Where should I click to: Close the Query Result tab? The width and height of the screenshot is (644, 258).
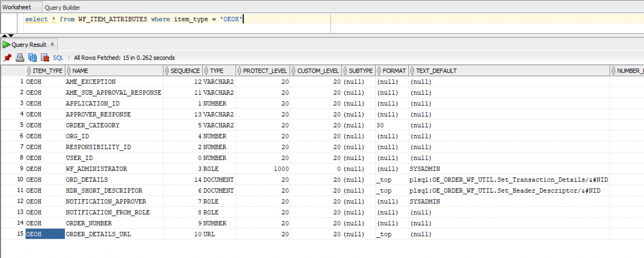pos(52,44)
